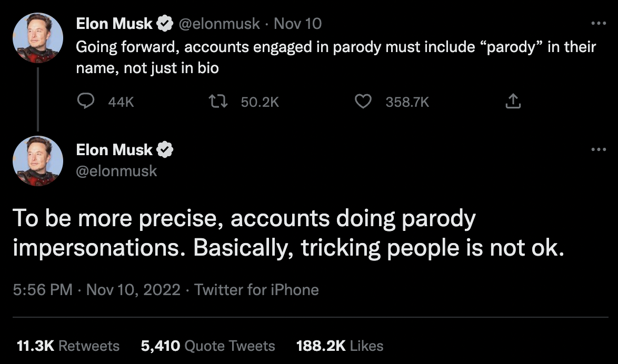Viewport: 618px width, 364px height.
Task: Open the more options menu on the main tweet
Action: pos(599,150)
